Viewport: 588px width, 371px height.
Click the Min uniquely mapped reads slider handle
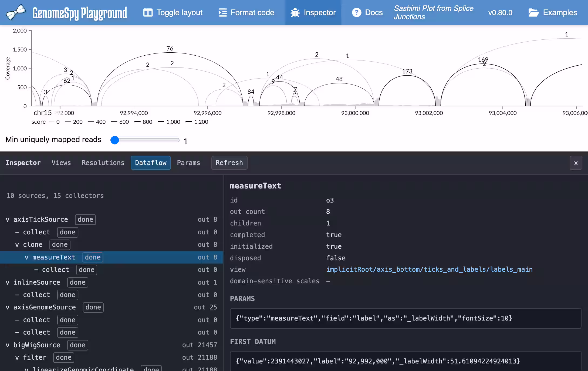tap(115, 140)
